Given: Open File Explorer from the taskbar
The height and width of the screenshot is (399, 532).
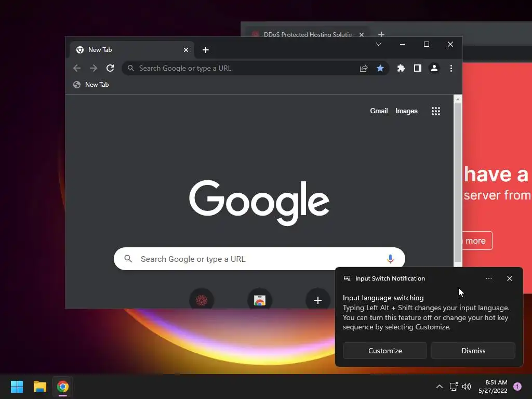Looking at the screenshot, I should 39,387.
